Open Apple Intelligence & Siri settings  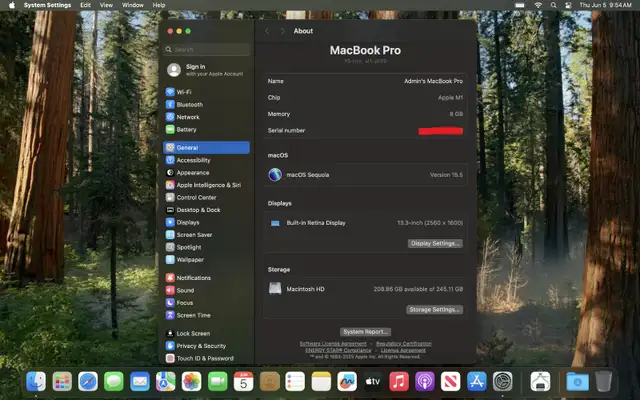pyautogui.click(x=206, y=185)
